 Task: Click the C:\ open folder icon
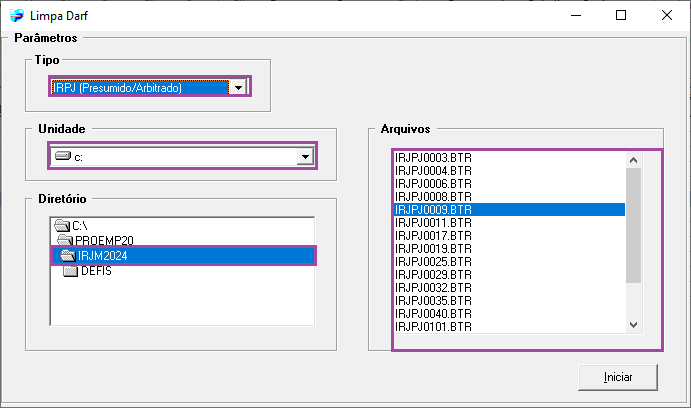click(x=62, y=226)
